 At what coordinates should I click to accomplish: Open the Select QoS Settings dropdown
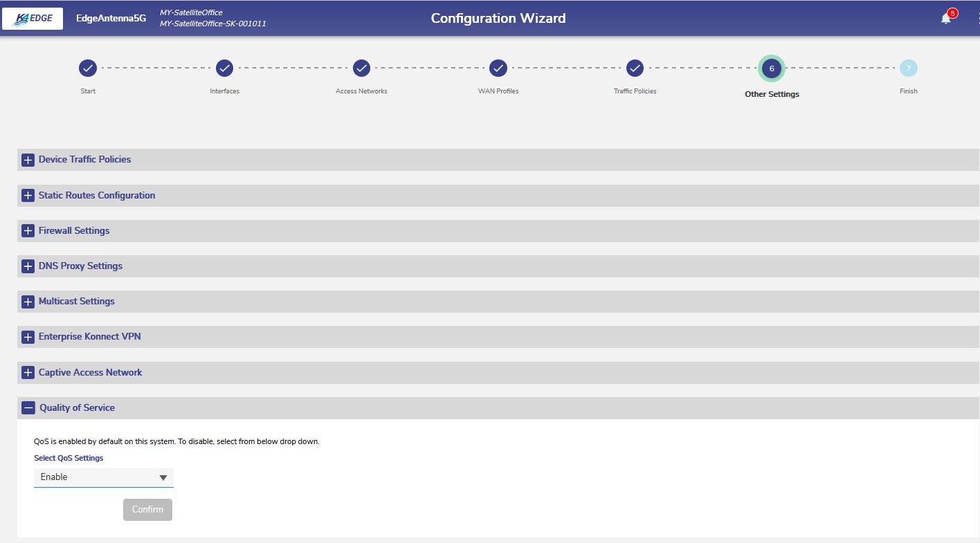click(103, 477)
